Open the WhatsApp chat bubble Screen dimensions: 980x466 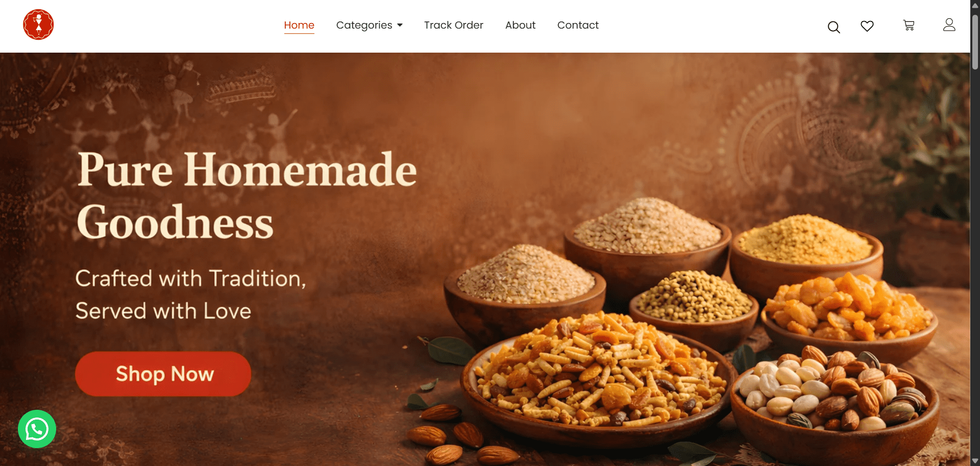tap(37, 429)
